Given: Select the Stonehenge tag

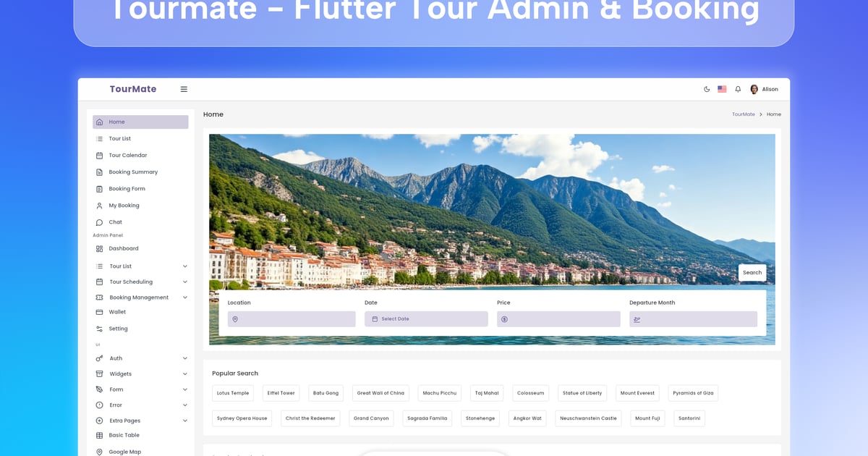Looking at the screenshot, I should (x=480, y=418).
